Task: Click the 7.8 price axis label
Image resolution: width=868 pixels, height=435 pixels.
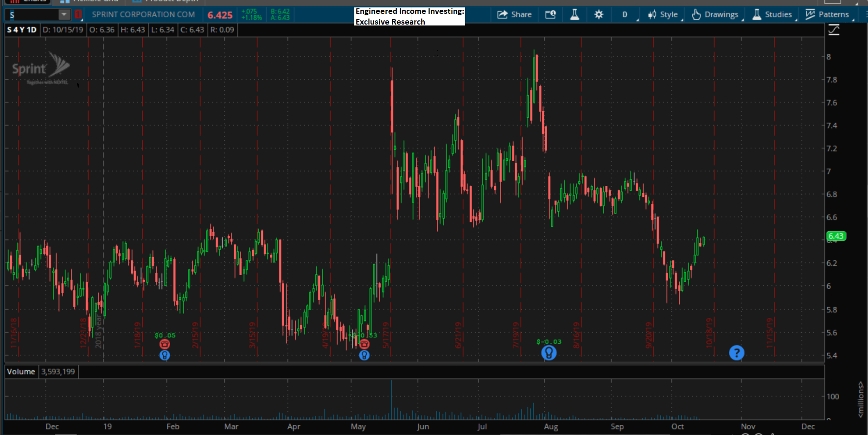Action: coord(832,80)
